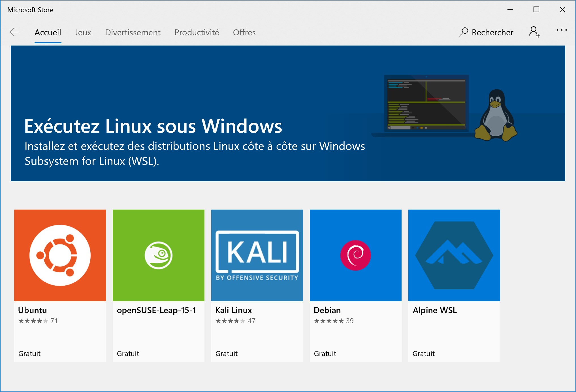
Task: Click the Rechercher search label
Action: point(492,33)
